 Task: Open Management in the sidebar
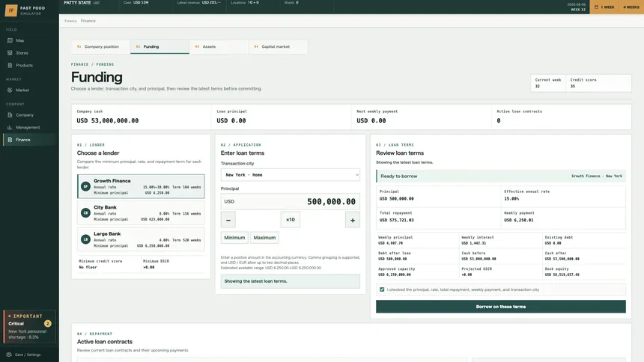[28, 127]
